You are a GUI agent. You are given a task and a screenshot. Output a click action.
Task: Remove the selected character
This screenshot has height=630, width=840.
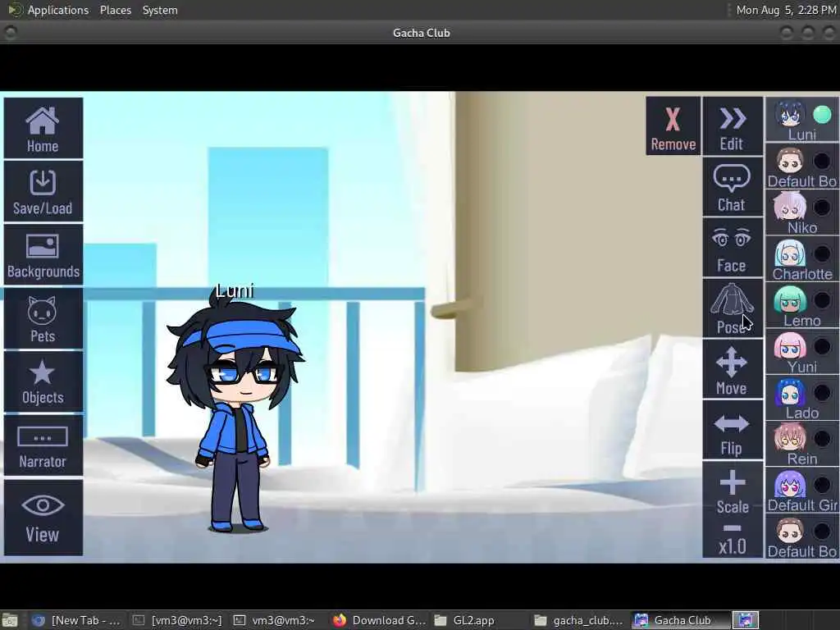click(x=673, y=126)
